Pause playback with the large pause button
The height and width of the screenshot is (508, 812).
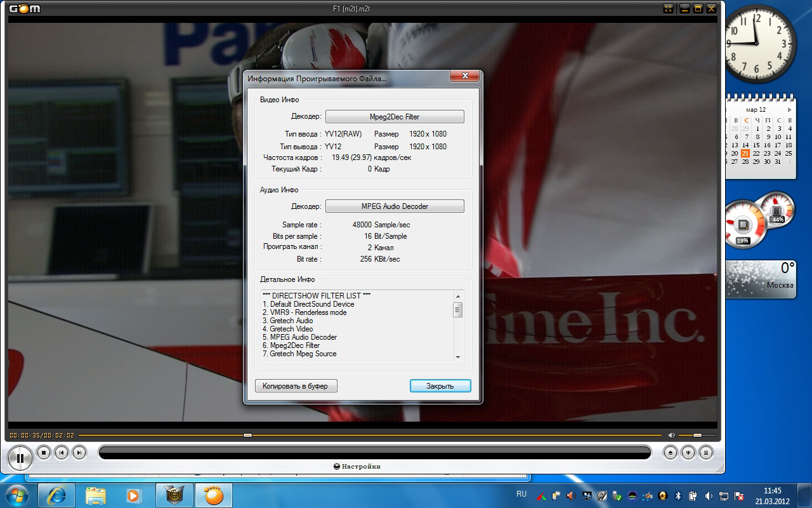point(20,457)
